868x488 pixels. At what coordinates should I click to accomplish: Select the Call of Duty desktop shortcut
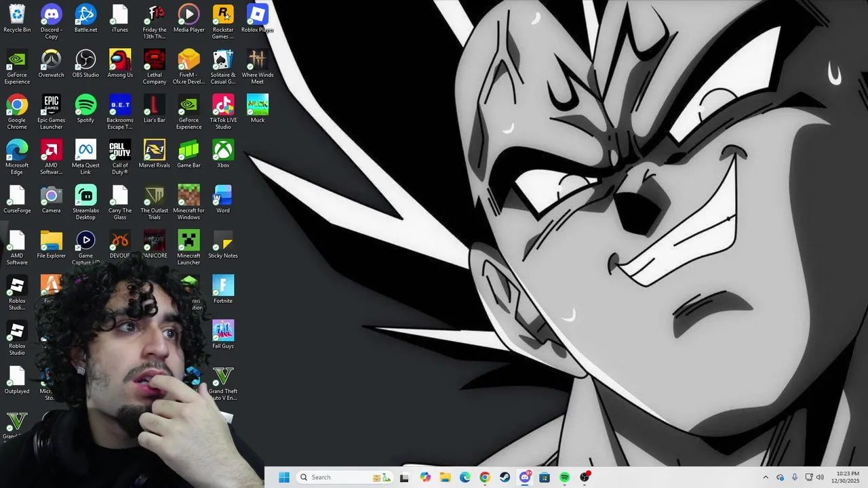coord(120,157)
